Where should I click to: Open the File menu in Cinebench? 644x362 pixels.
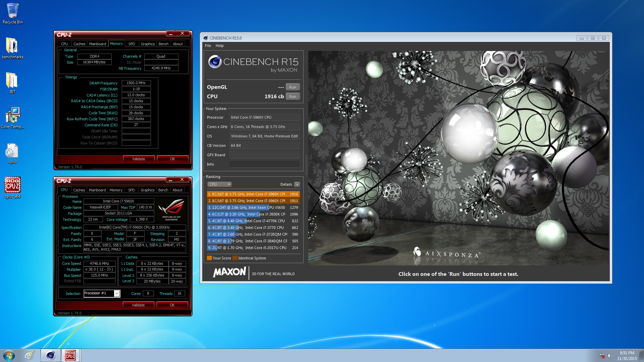pos(208,46)
